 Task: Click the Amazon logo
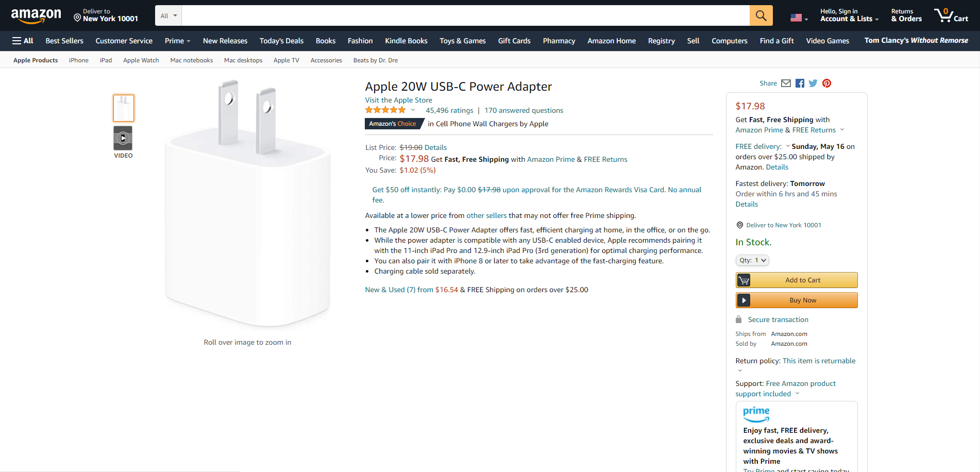pos(36,16)
